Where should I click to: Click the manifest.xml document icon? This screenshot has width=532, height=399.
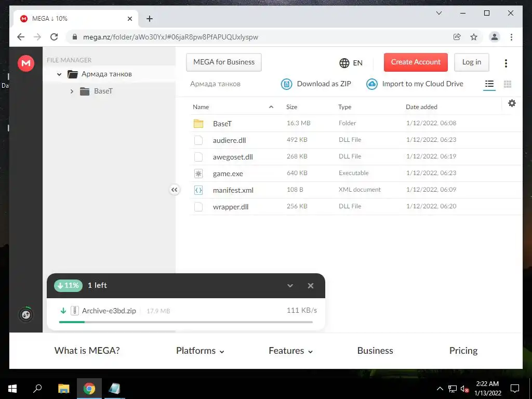(198, 190)
